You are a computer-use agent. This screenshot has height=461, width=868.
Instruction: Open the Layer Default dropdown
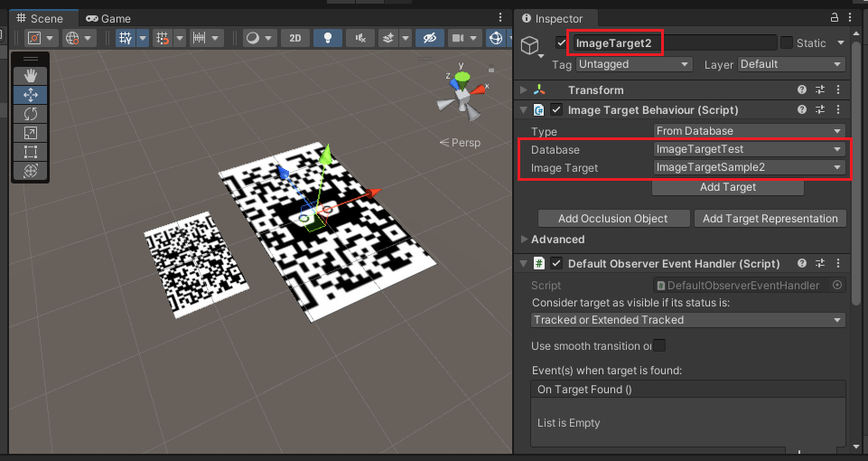click(x=791, y=64)
